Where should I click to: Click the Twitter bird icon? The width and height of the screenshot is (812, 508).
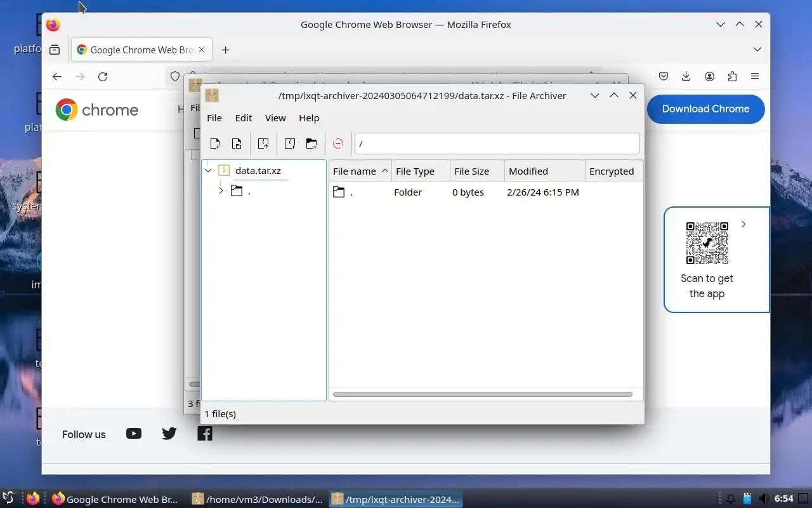(x=169, y=434)
